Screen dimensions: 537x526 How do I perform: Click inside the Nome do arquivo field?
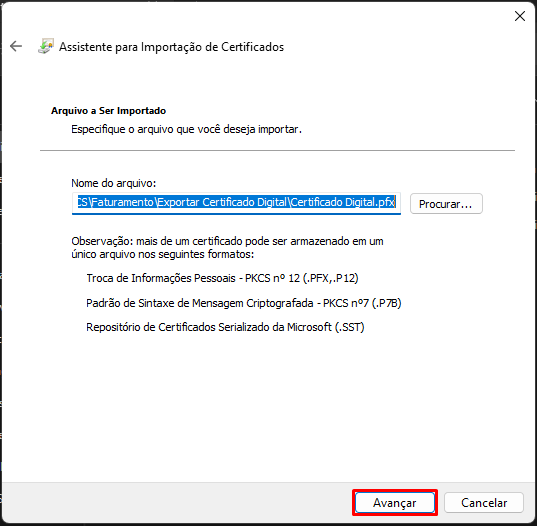click(236, 203)
